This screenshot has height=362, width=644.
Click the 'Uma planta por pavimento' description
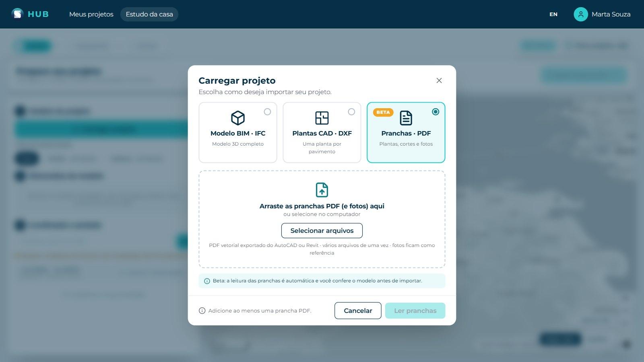pyautogui.click(x=322, y=148)
